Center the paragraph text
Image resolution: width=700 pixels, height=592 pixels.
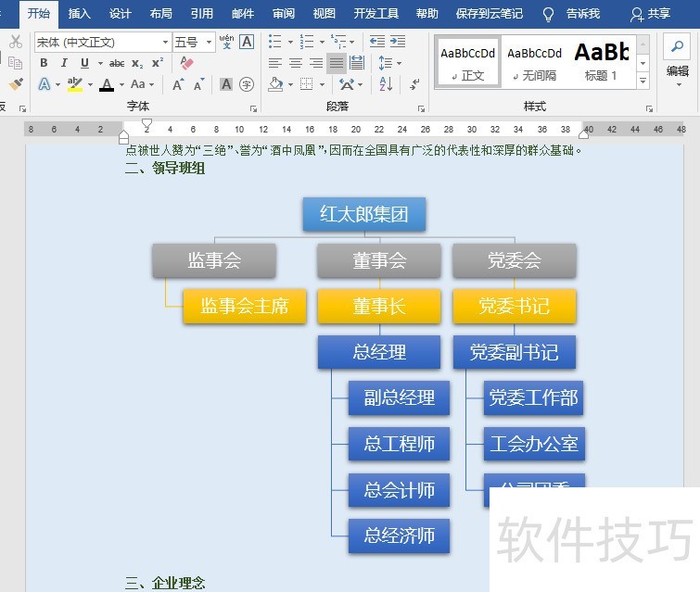click(x=296, y=63)
